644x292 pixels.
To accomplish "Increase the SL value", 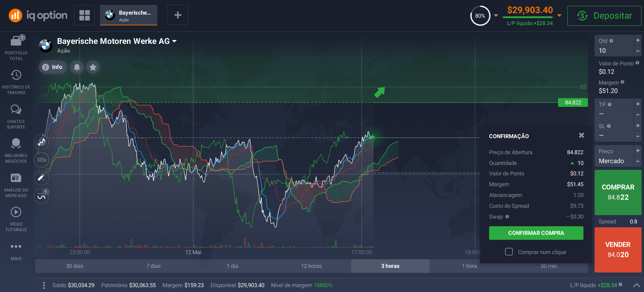I will point(638,126).
